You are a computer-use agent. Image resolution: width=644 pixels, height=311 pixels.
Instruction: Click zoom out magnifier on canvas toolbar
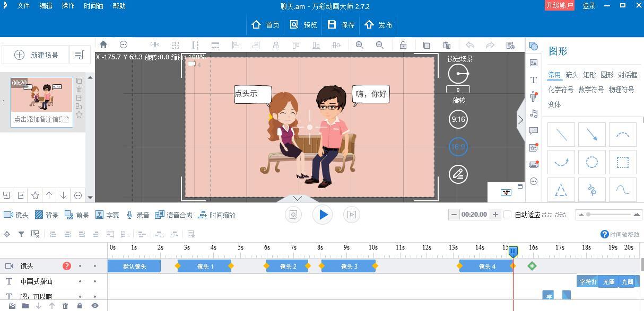pos(380,45)
